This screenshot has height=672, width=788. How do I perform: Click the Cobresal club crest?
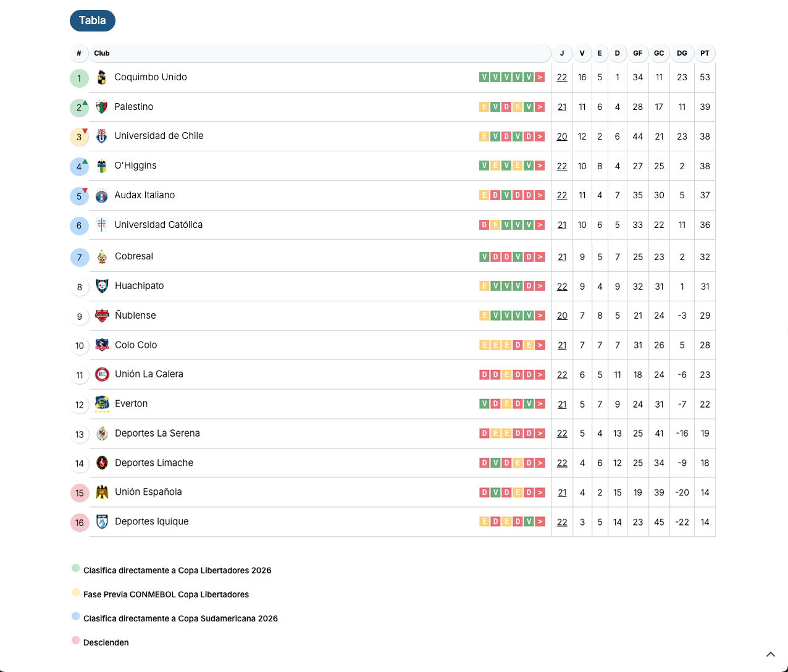pyautogui.click(x=103, y=256)
